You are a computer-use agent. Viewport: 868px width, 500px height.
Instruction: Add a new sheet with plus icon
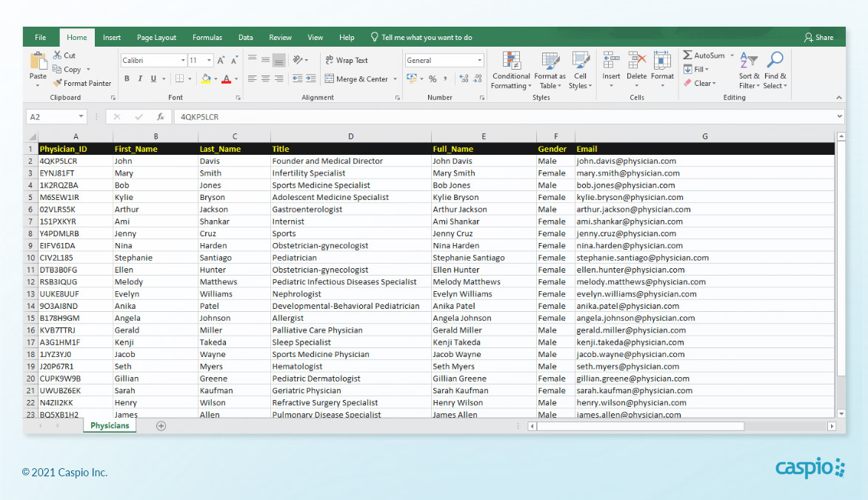(161, 426)
